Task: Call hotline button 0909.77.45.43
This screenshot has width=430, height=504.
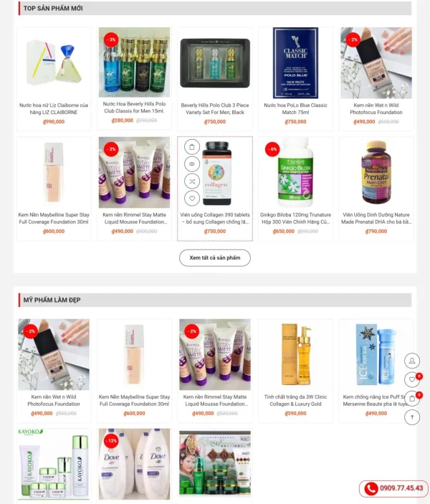Action: [x=394, y=488]
